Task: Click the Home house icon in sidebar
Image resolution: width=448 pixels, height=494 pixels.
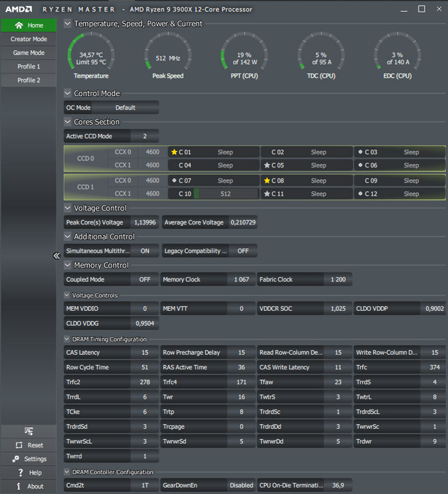Action: [x=19, y=25]
